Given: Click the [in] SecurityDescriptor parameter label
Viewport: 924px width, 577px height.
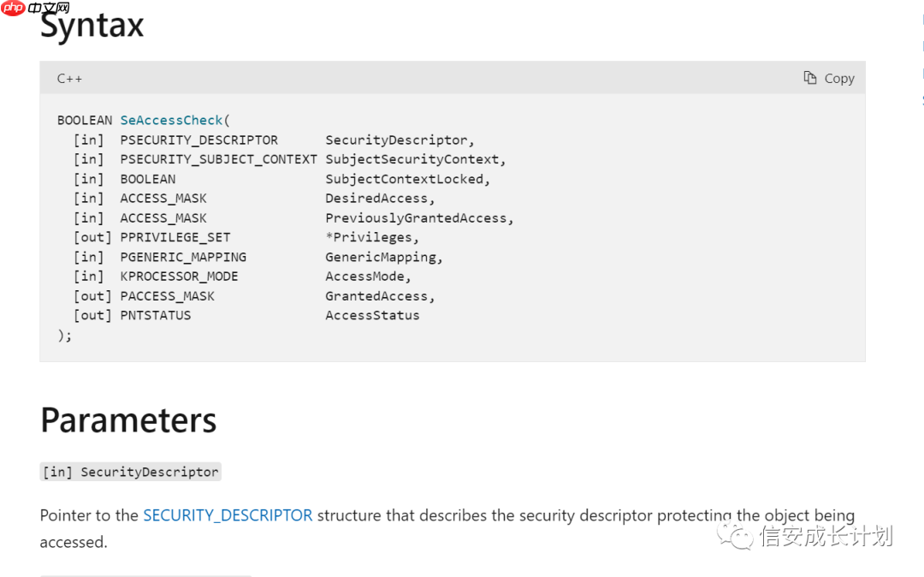Looking at the screenshot, I should point(130,472).
